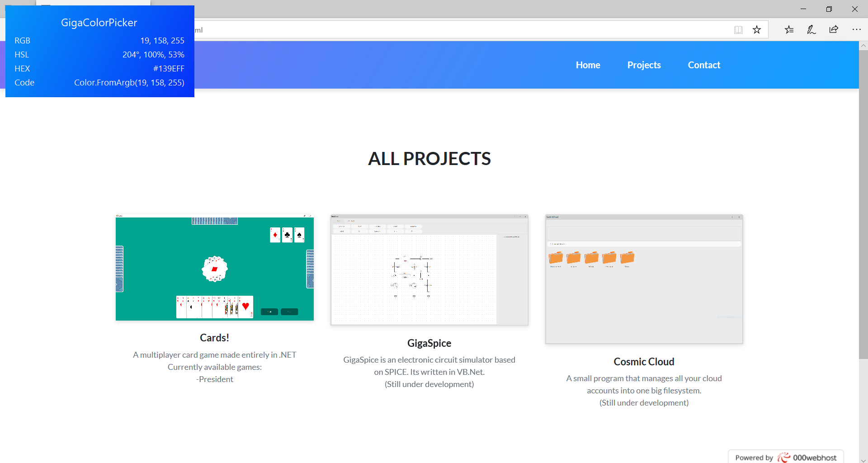Click the share page icon

(834, 30)
